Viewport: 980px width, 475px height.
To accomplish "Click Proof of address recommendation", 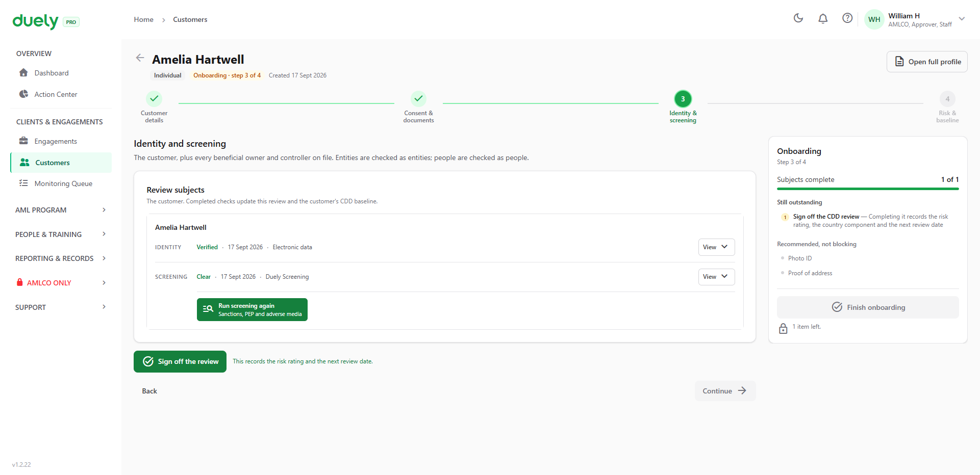I will pos(810,273).
